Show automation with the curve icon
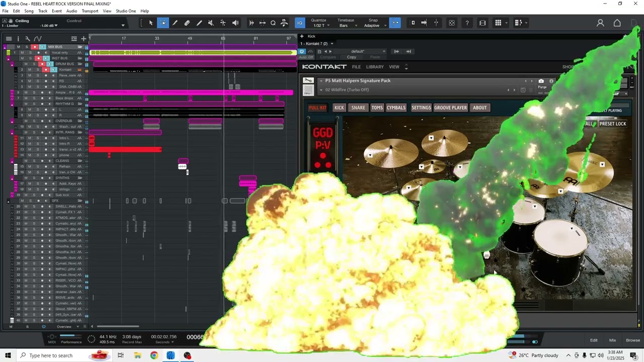The height and width of the screenshot is (362, 644). (x=38, y=39)
